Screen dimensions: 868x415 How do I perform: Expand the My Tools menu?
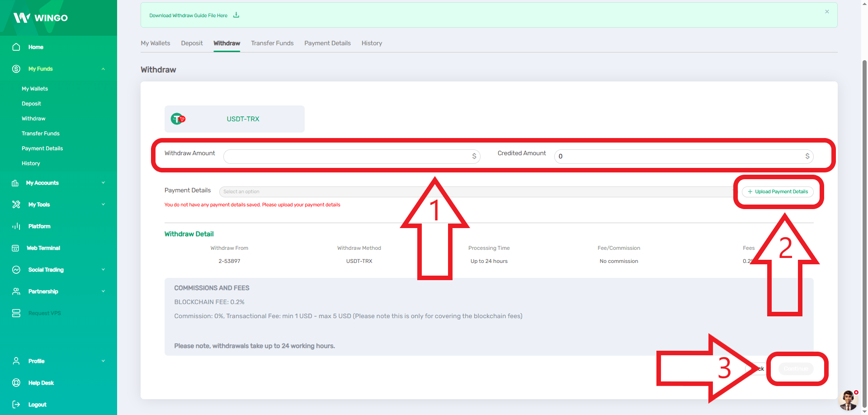103,205
